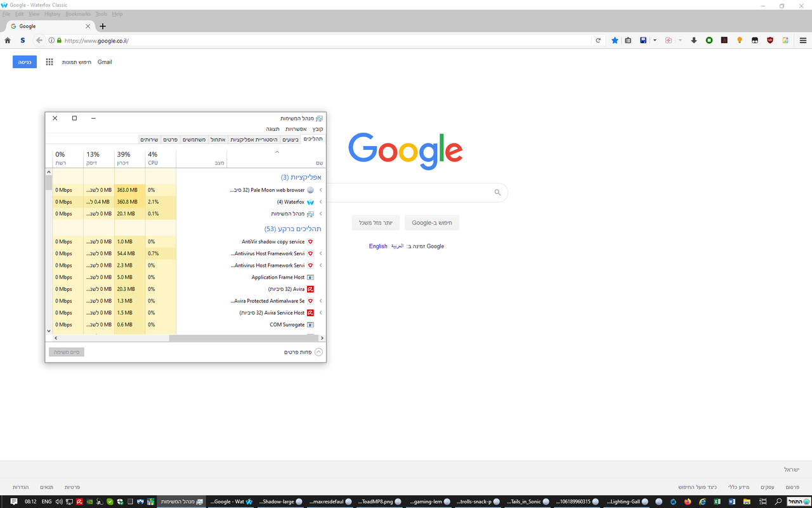Open a new browser tab with plus
The image size is (812, 508).
103,26
